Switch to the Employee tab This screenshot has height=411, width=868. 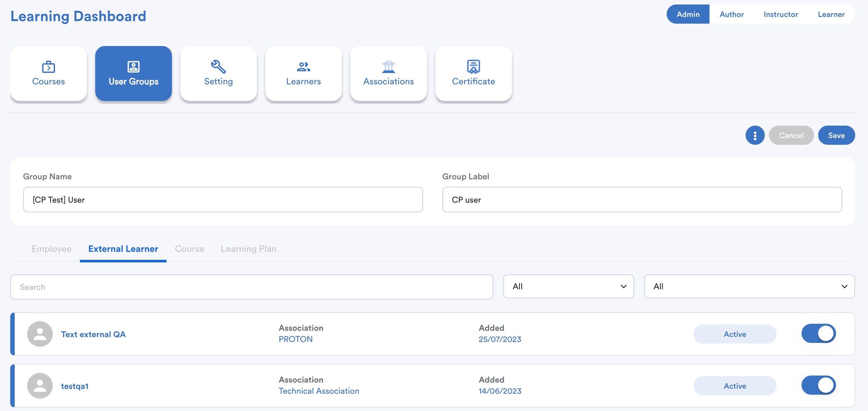click(x=51, y=249)
